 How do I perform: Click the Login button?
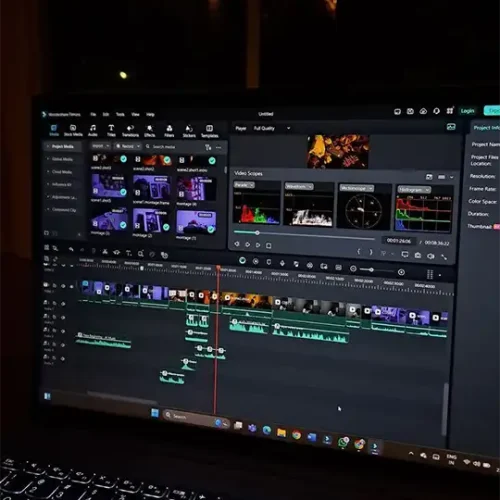[x=467, y=111]
